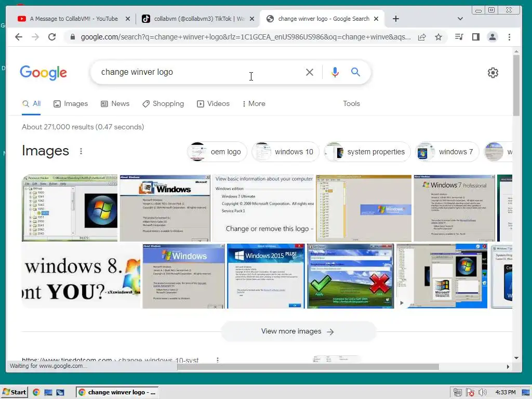
Task: Click the network tray icon with red X
Action: 470,393
